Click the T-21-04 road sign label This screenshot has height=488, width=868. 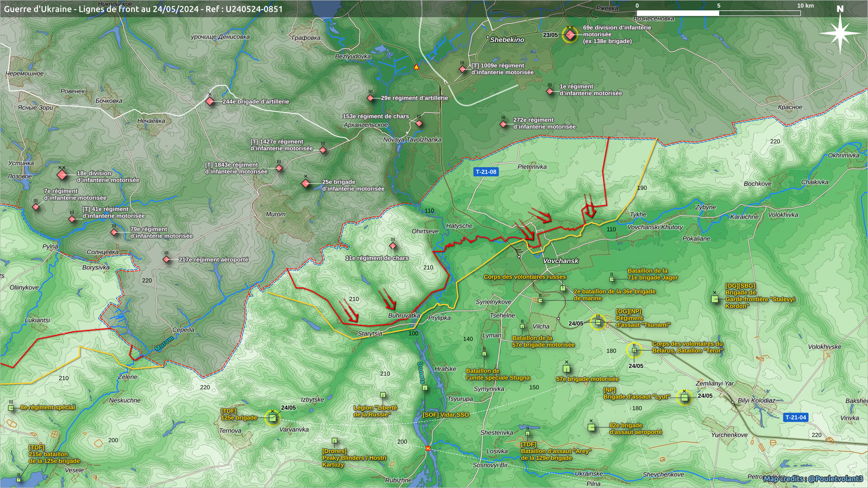tap(795, 418)
